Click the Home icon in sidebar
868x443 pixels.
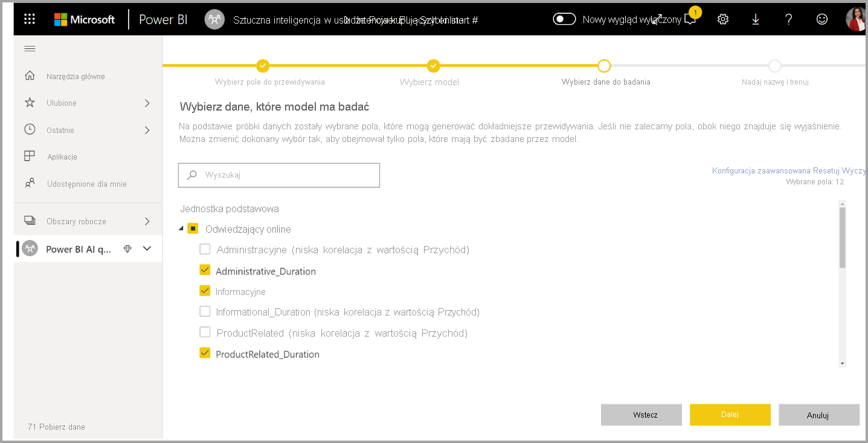[30, 76]
